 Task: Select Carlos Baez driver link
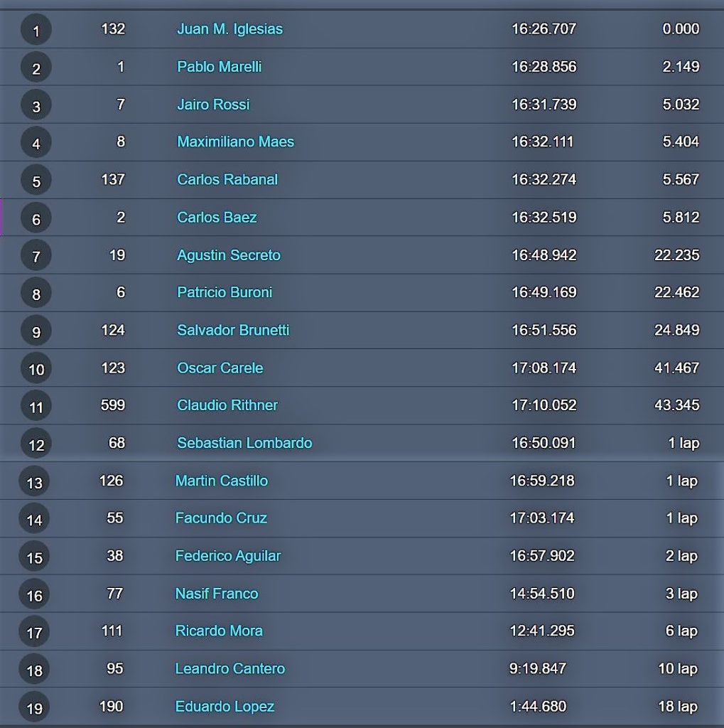click(217, 218)
